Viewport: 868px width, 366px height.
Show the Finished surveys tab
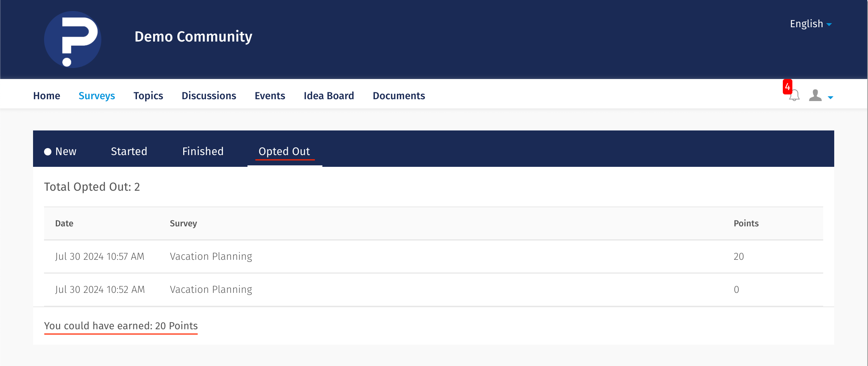tap(203, 151)
